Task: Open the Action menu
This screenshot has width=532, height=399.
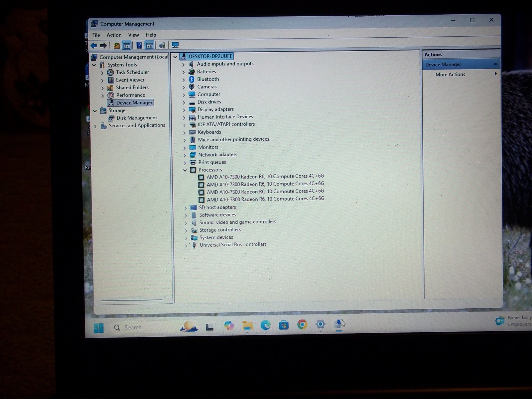Action: [x=114, y=35]
